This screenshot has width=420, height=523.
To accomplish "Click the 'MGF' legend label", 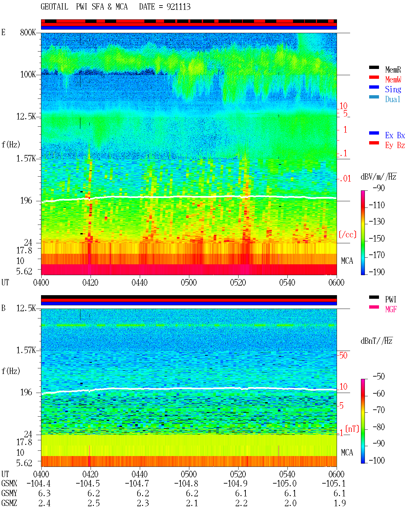I will pyautogui.click(x=391, y=309).
